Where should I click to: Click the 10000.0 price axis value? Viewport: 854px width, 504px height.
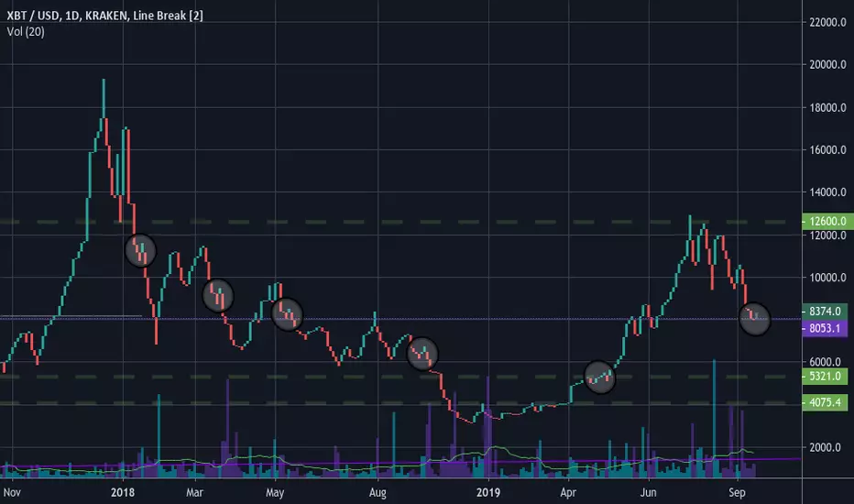(x=827, y=278)
